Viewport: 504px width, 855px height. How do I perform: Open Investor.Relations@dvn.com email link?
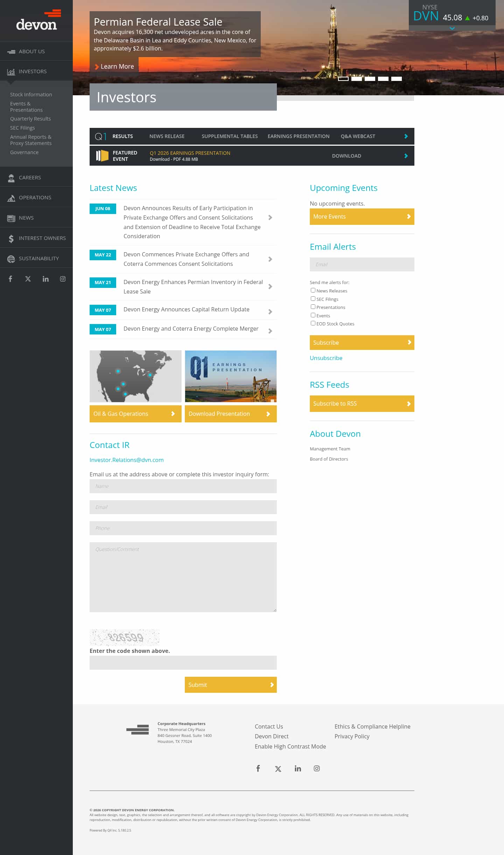127,460
